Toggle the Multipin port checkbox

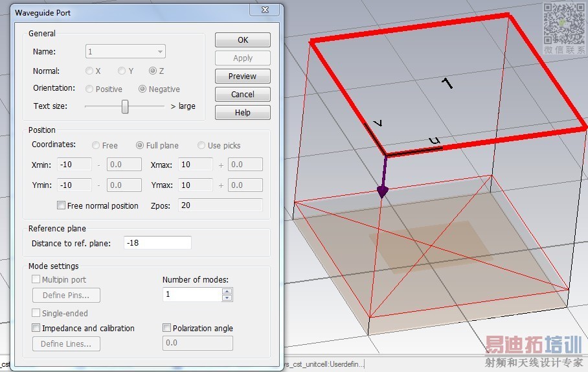click(x=36, y=279)
